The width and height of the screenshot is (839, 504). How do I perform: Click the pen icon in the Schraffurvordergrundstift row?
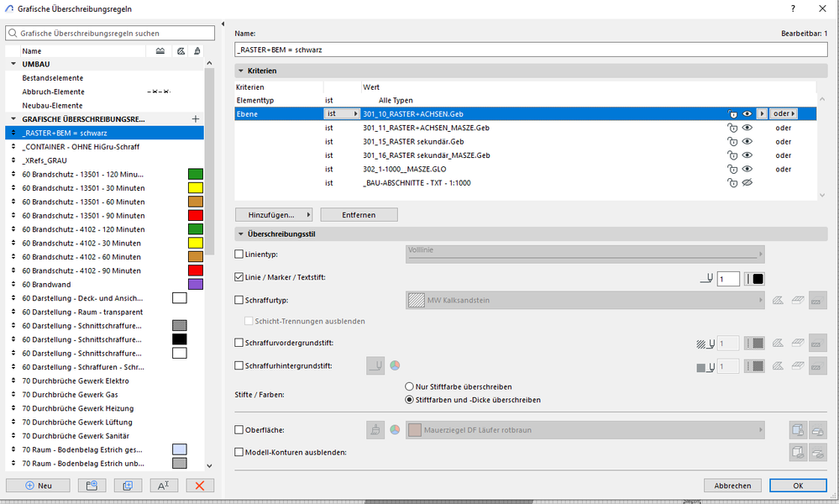(x=705, y=344)
